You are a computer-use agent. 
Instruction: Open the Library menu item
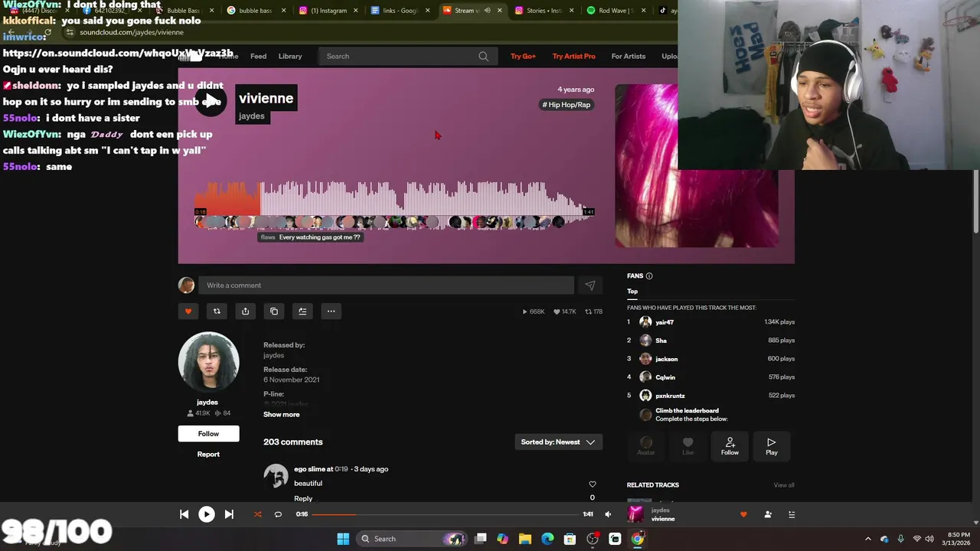(x=290, y=56)
